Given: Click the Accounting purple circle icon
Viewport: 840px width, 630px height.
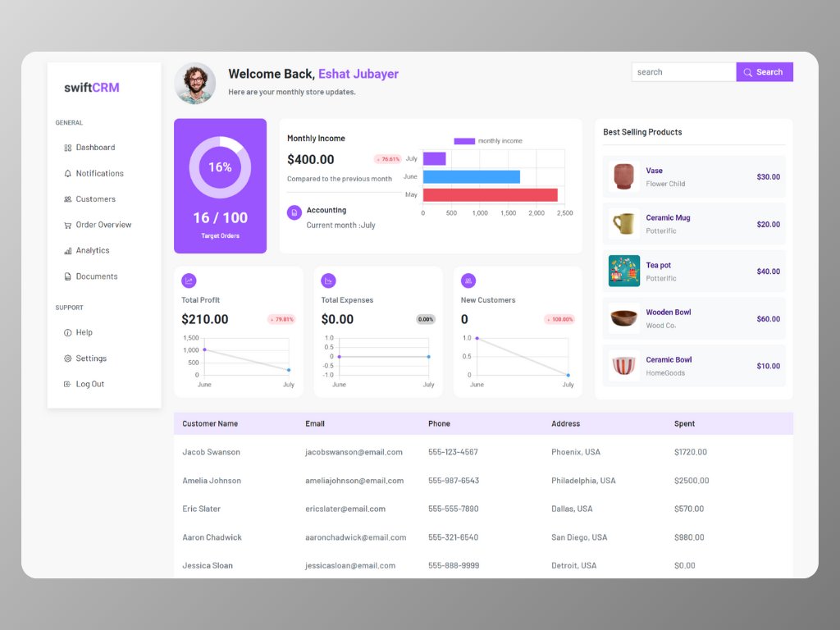Looking at the screenshot, I should 294,212.
